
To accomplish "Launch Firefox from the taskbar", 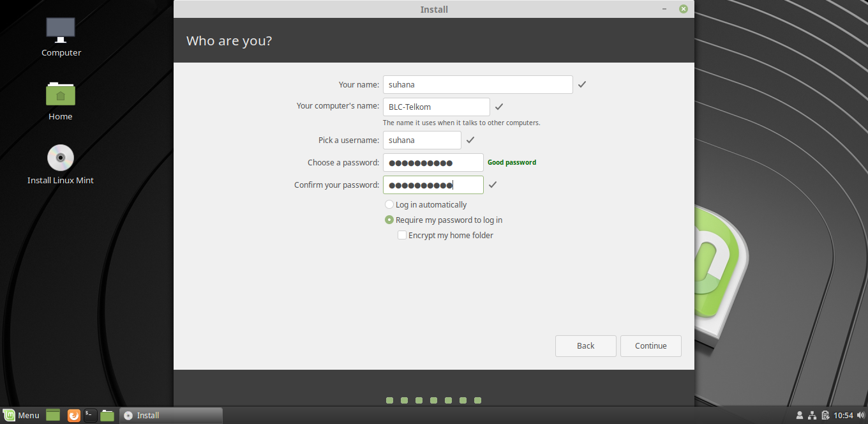I will (73, 415).
